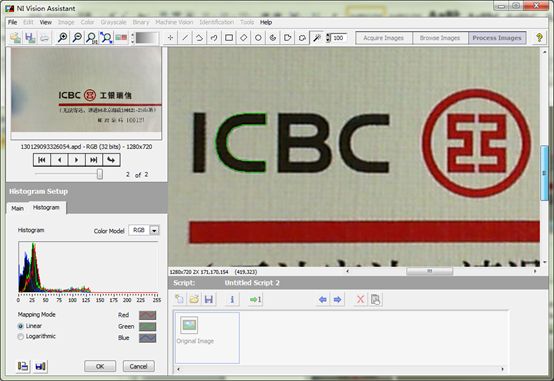Click OK in Histogram Setup

(100, 366)
